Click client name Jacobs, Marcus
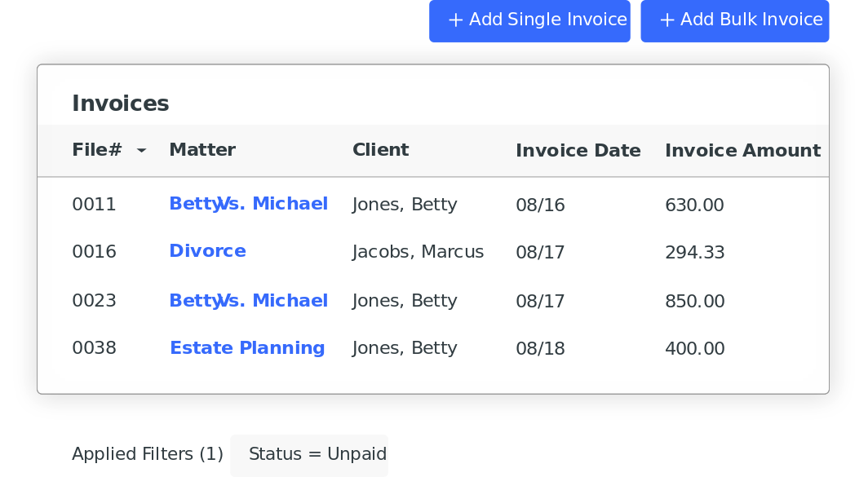This screenshot has height=477, width=868. coord(418,252)
